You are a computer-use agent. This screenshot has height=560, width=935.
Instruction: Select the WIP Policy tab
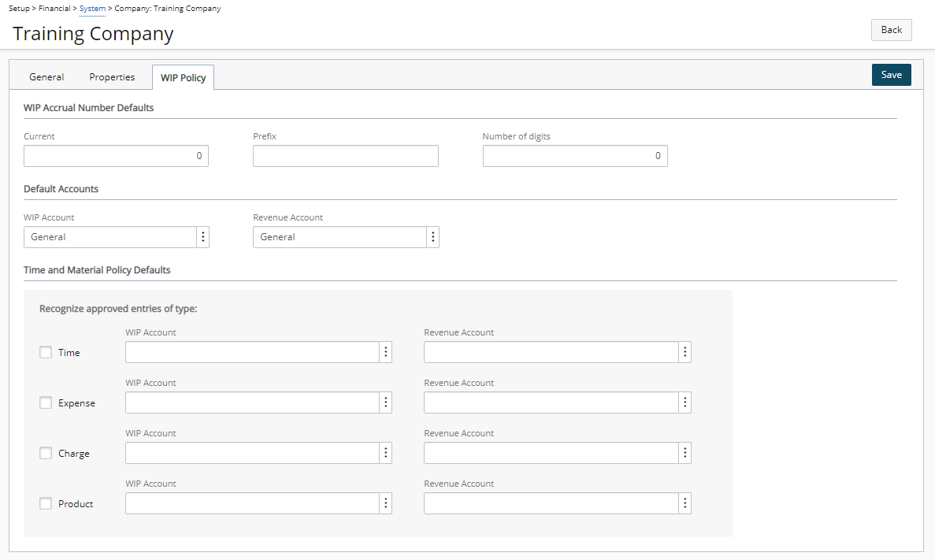(x=183, y=77)
